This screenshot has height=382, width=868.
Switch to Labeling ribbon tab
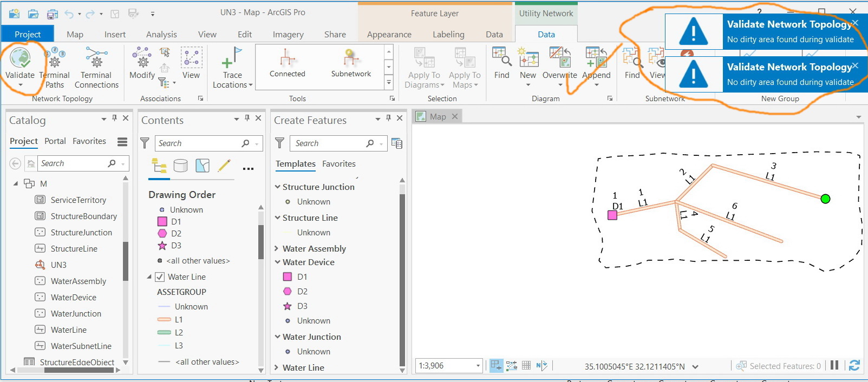448,34
